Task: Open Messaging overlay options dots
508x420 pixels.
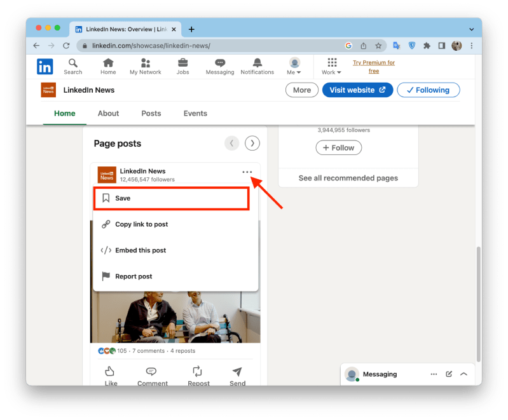Action: 434,374
